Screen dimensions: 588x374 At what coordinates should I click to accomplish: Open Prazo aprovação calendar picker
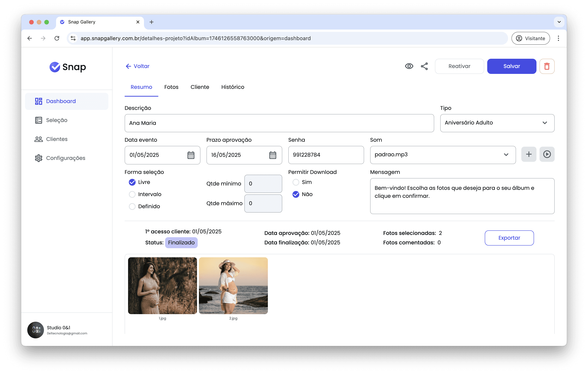[273, 155]
